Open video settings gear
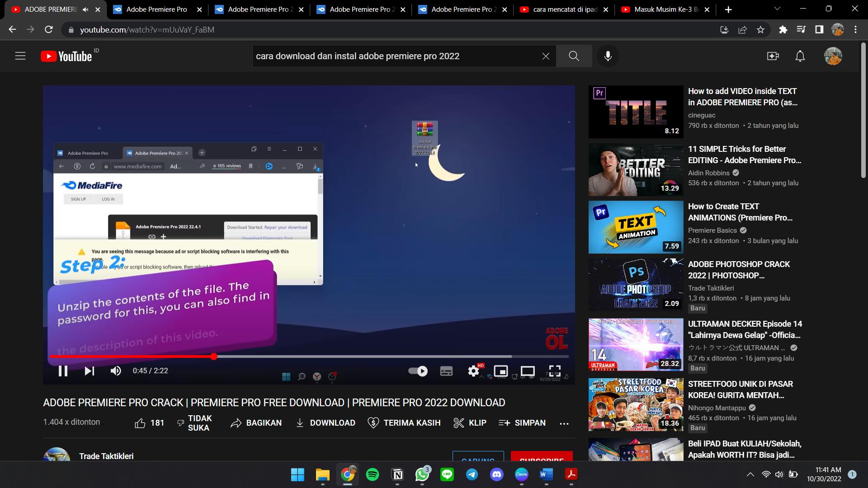This screenshot has width=868, height=488. [x=473, y=371]
